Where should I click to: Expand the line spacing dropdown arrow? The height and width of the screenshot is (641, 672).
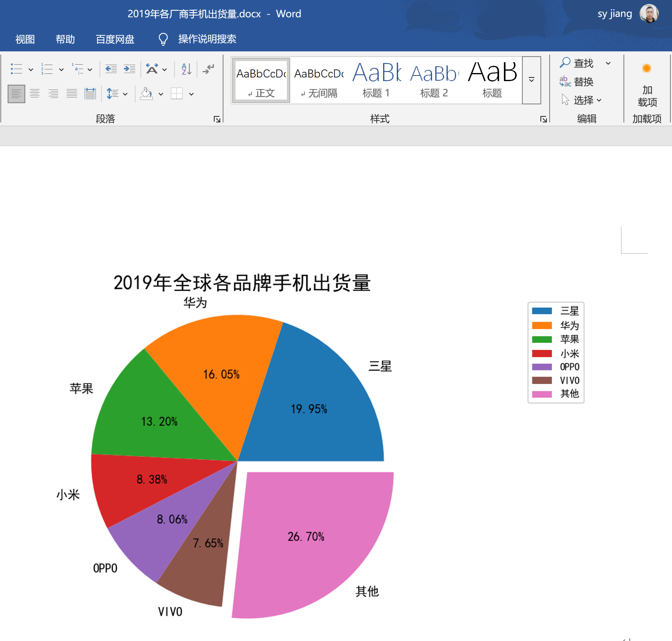tap(125, 94)
